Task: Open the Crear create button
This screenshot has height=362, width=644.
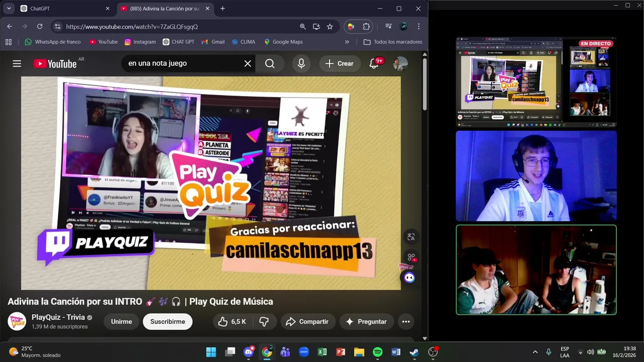Action: tap(340, 63)
